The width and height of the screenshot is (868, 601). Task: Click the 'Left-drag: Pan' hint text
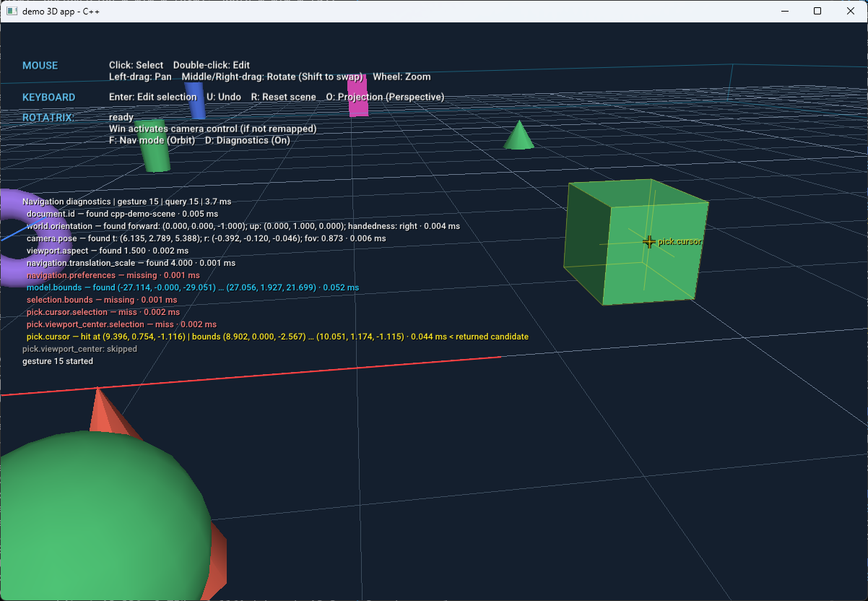[140, 77]
